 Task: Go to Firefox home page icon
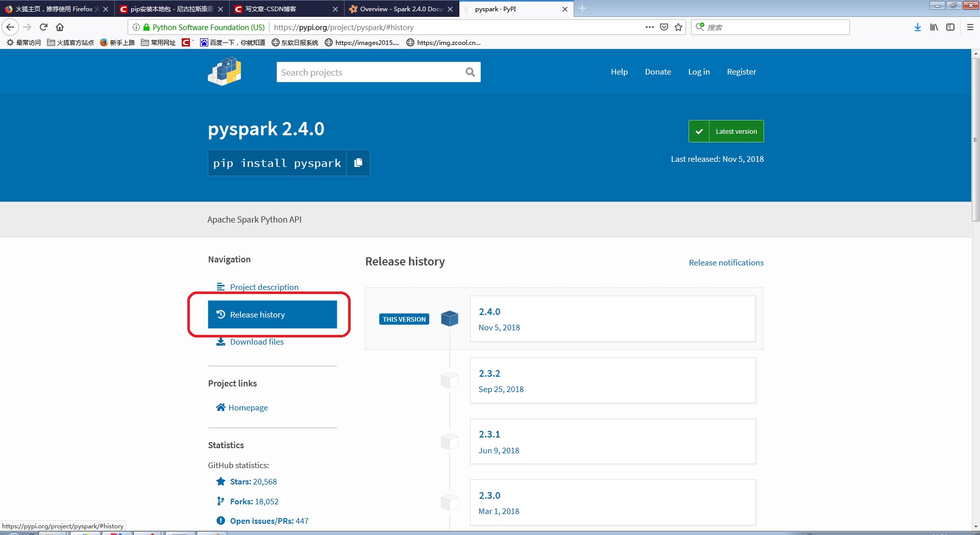(60, 27)
